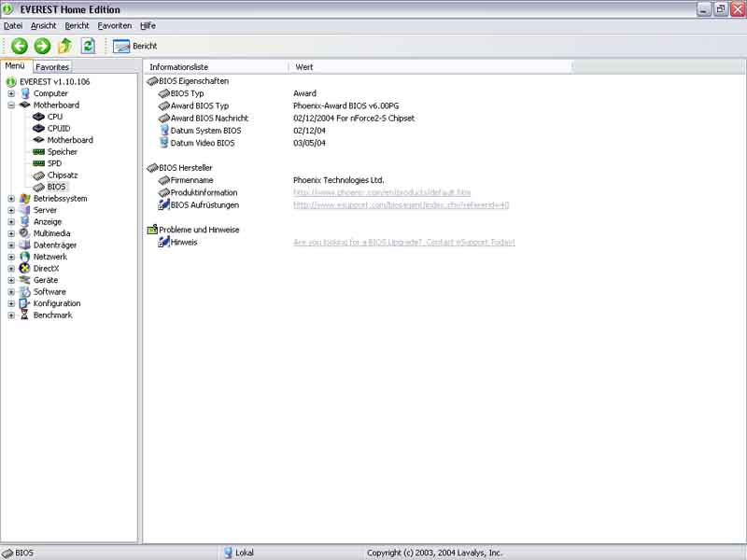Click the Geräte devices icon
Screen dimensions: 747x560
(25, 280)
